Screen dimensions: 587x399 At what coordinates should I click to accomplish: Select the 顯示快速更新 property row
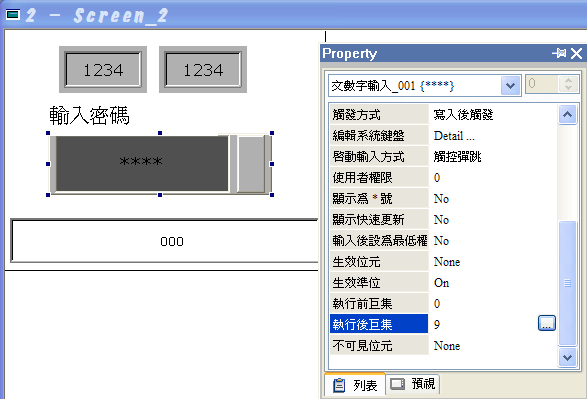(443, 220)
